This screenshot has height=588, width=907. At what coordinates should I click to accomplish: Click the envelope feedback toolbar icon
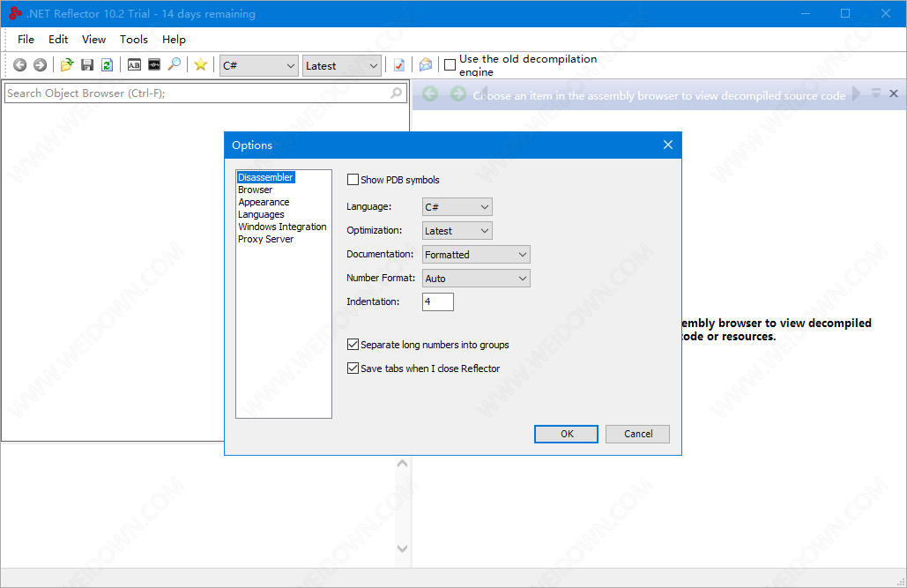pyautogui.click(x=426, y=65)
